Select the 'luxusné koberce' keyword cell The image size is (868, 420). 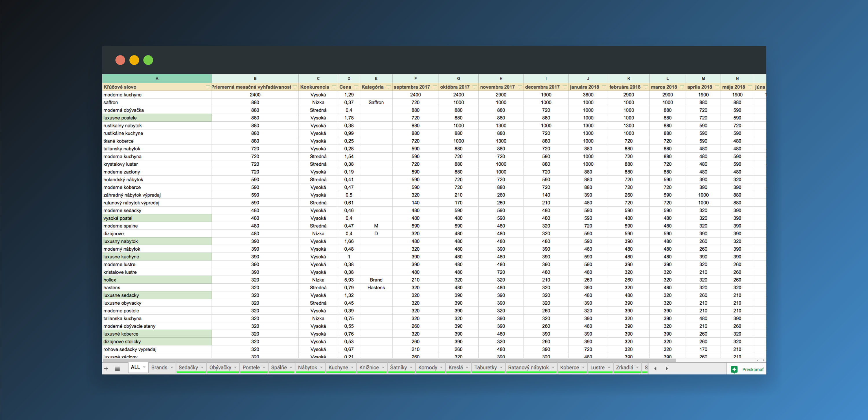point(157,334)
